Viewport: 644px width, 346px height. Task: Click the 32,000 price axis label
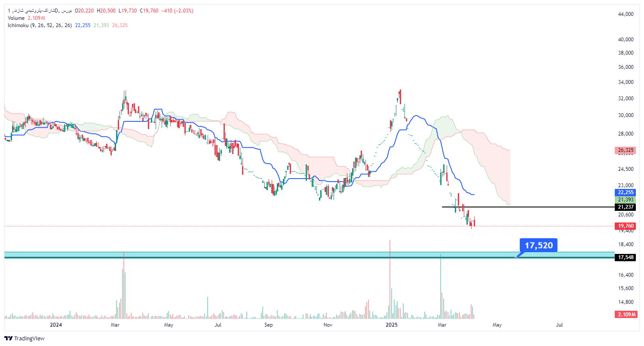626,98
